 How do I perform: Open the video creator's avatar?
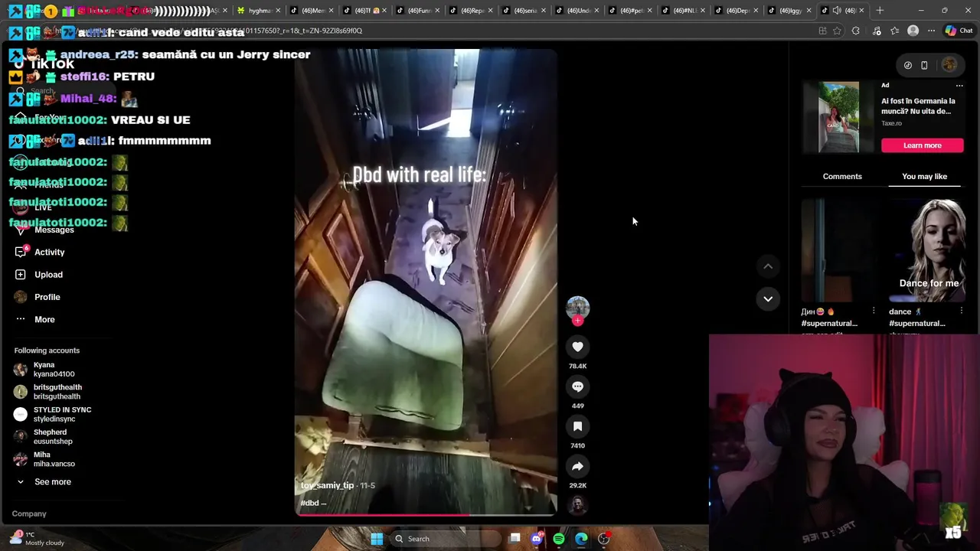pos(577,307)
